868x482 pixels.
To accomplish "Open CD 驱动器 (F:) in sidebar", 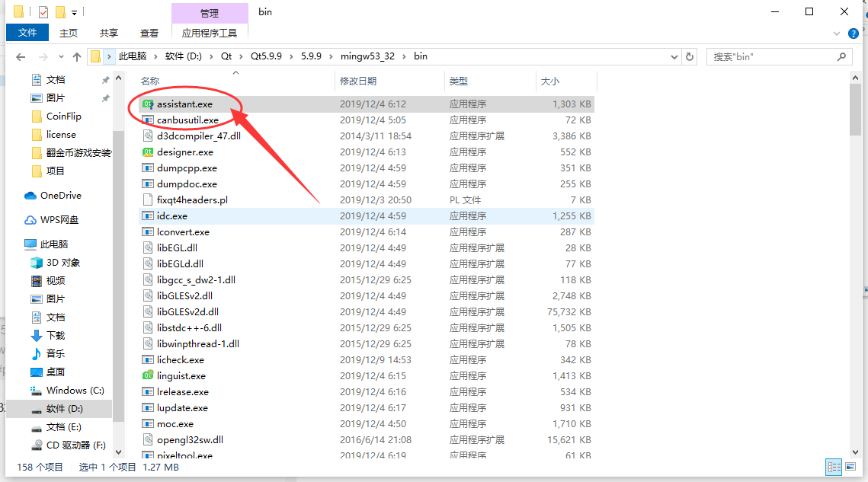I will pos(76,445).
